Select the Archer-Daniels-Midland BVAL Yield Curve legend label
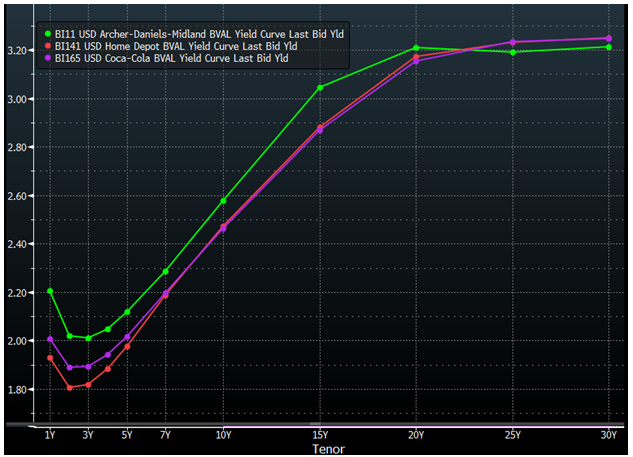The width and height of the screenshot is (633, 457). coord(199,34)
